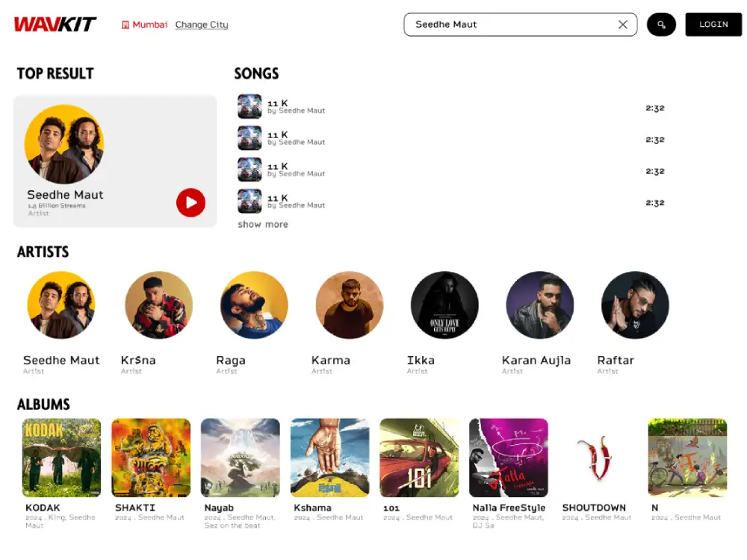Expand songs list with show more
The width and height of the screenshot is (747, 560).
point(262,224)
